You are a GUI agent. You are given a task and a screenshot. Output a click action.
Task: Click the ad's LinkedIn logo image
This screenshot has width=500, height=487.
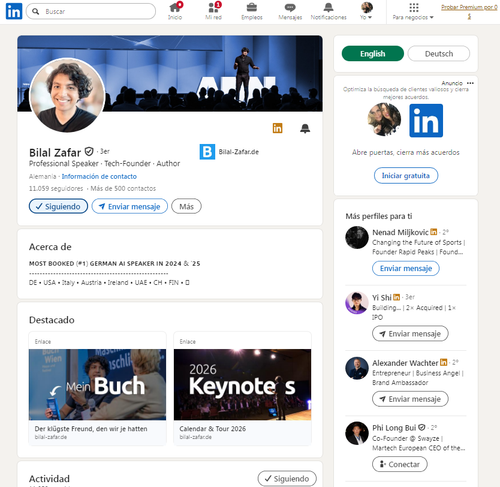(426, 121)
